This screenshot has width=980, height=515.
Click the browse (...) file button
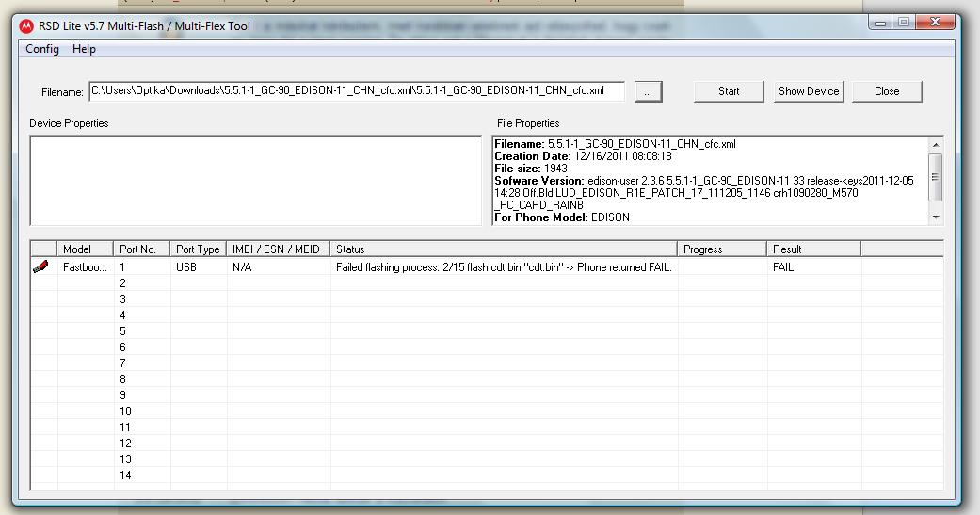[x=648, y=92]
